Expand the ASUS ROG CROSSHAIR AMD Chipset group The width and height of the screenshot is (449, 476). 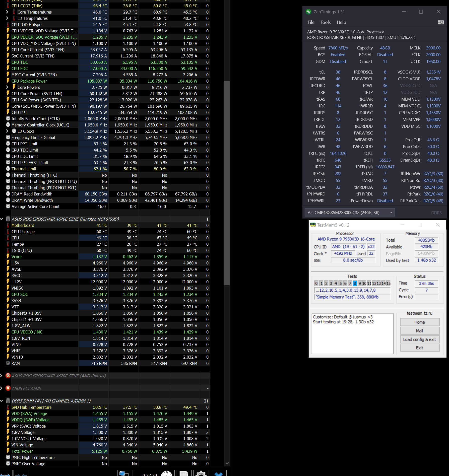[x=1, y=376]
